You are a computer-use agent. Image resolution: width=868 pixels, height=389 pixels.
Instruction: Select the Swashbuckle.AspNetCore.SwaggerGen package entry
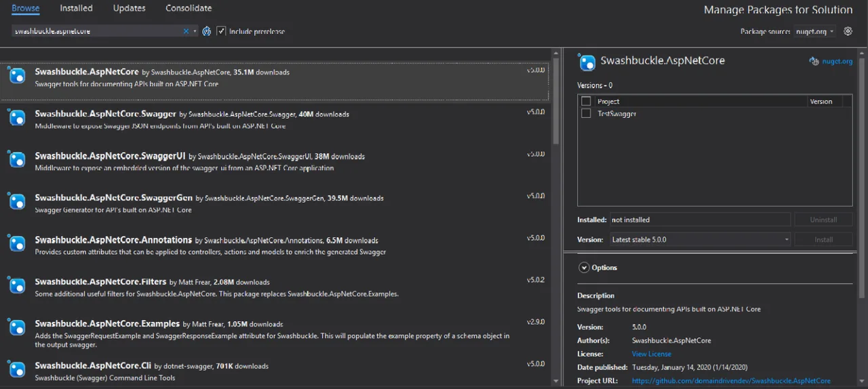(276, 203)
